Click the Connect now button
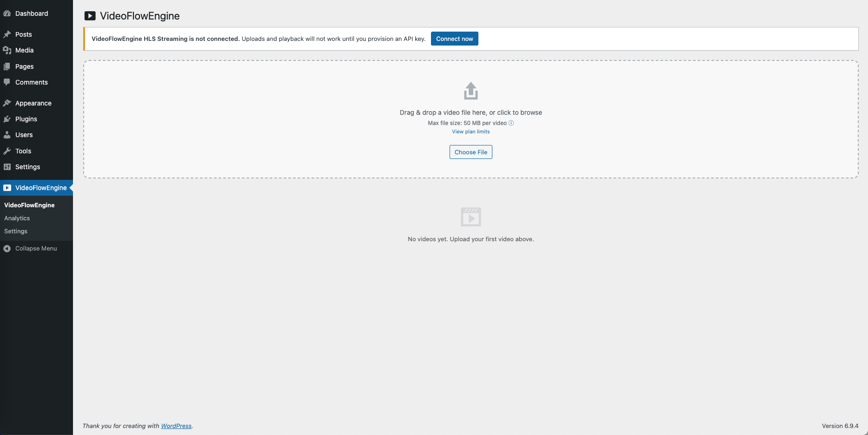 pyautogui.click(x=454, y=39)
